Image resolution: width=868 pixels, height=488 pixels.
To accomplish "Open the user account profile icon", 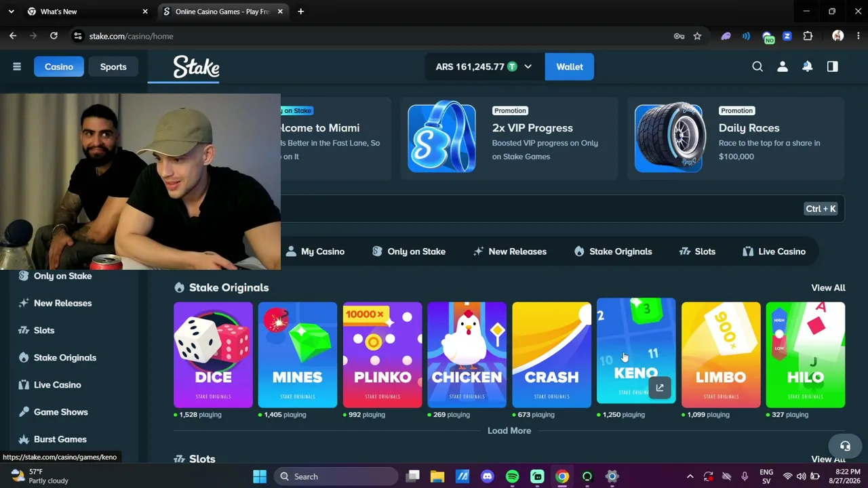I will (783, 66).
